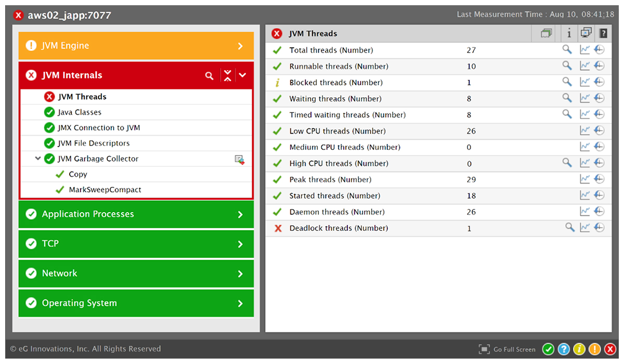Click the red critical status icon in footer
The image size is (624, 364).
(x=610, y=349)
